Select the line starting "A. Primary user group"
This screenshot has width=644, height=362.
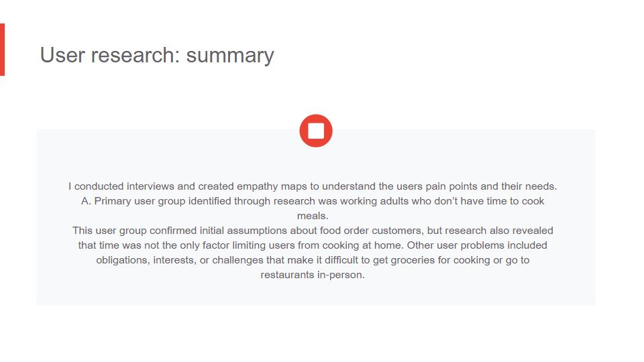coord(313,201)
